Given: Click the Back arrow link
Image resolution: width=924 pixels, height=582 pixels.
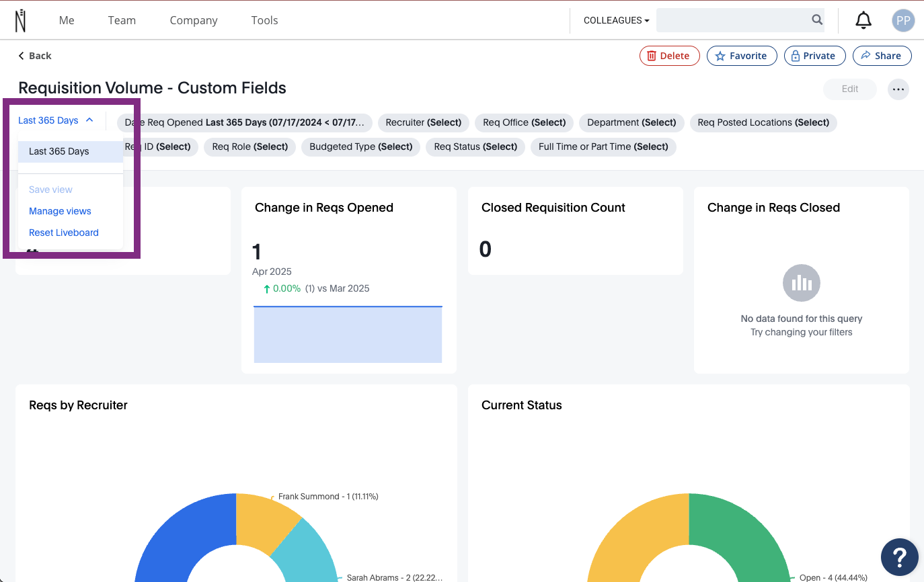Looking at the screenshot, I should pos(35,56).
